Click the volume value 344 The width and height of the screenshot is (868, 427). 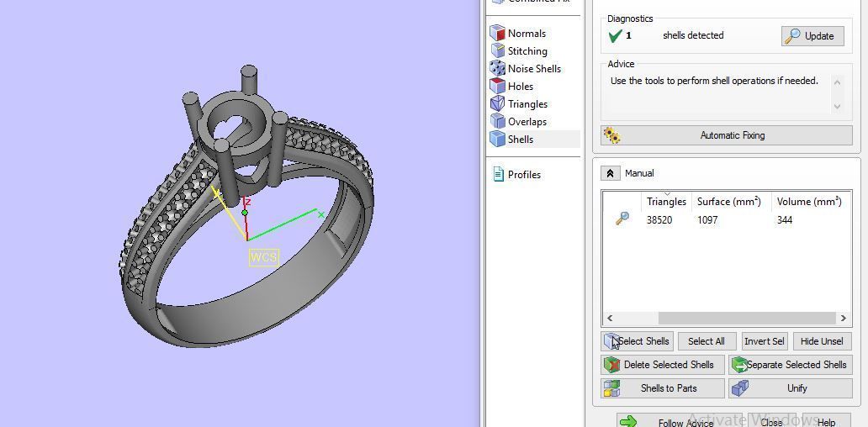[x=785, y=220]
